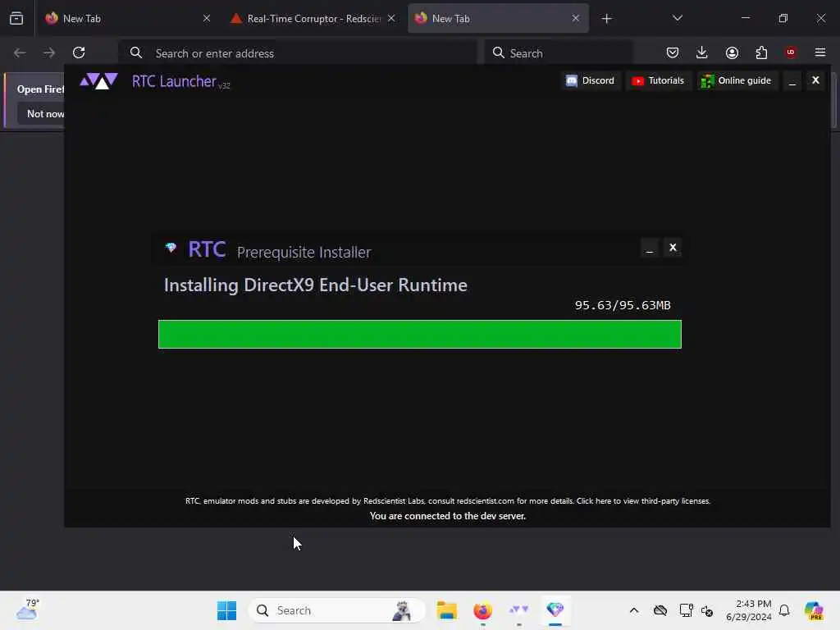Open the Tutorials YouTube button
This screenshot has width=840, height=630.
[658, 80]
